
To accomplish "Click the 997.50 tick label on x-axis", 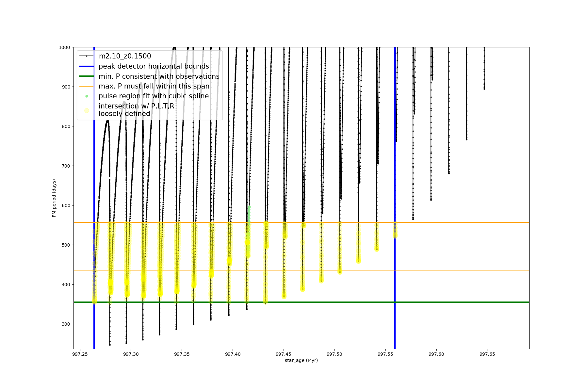I will tap(335, 354).
